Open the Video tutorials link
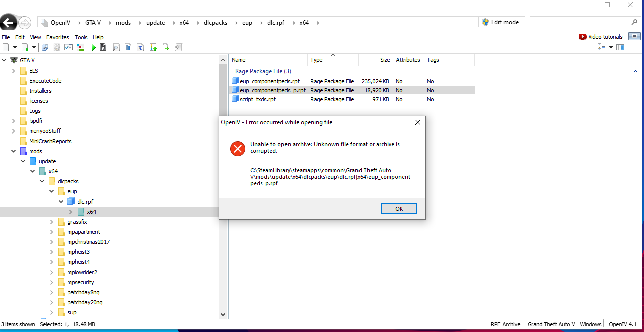Viewport: 644px width, 332px height. [605, 37]
